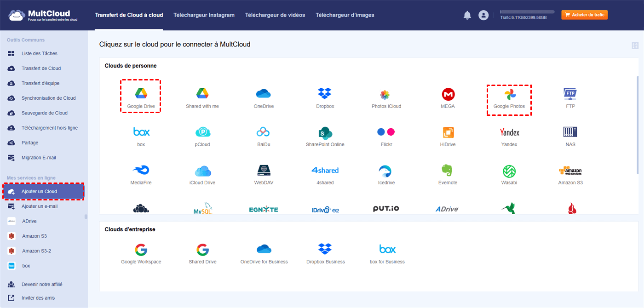Image resolution: width=644 pixels, height=308 pixels.
Task: Select the put.io service
Action: click(386, 208)
